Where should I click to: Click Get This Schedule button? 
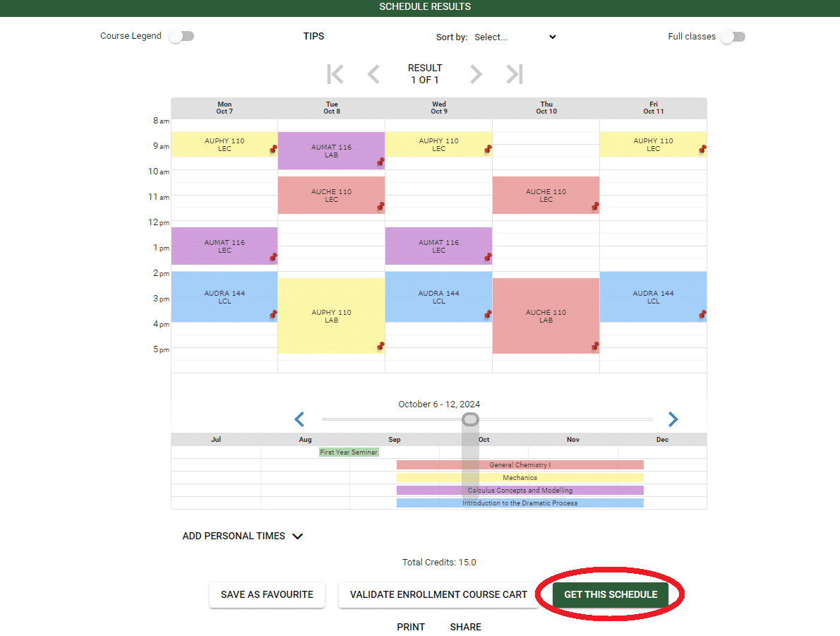click(610, 594)
